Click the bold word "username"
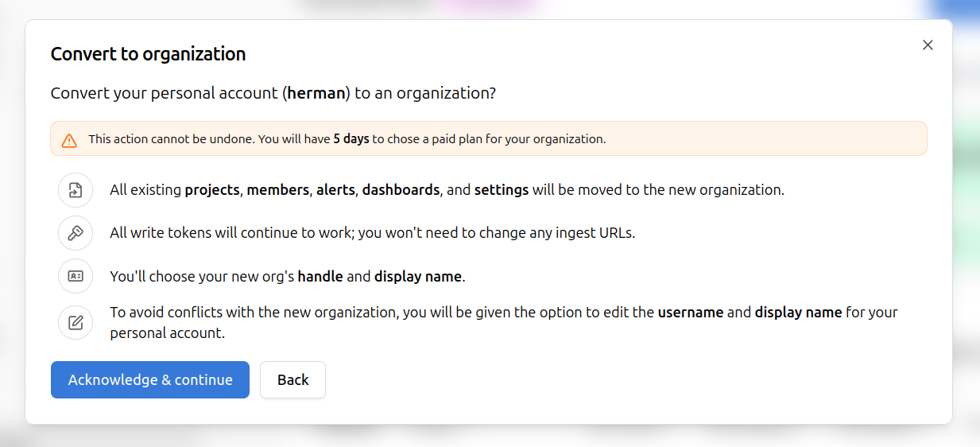 [690, 313]
